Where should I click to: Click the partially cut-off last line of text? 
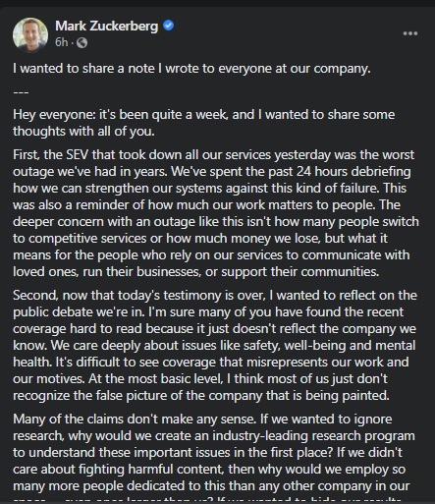(x=207, y=500)
